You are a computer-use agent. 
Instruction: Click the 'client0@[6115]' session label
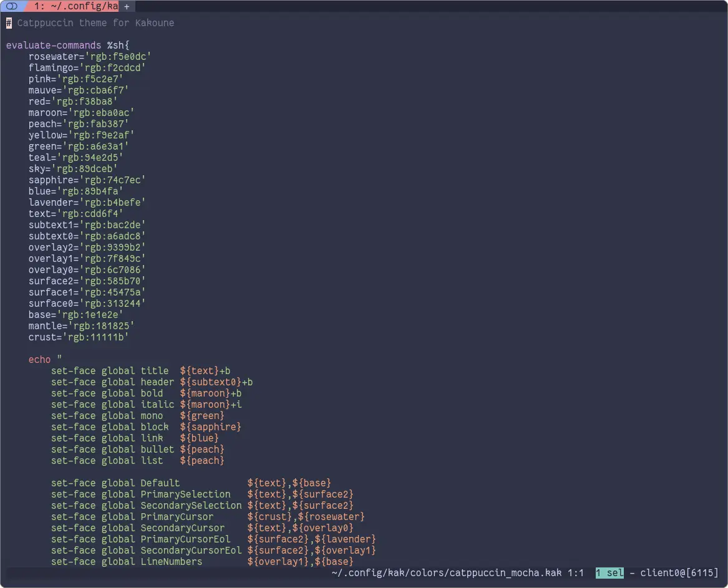click(x=679, y=572)
